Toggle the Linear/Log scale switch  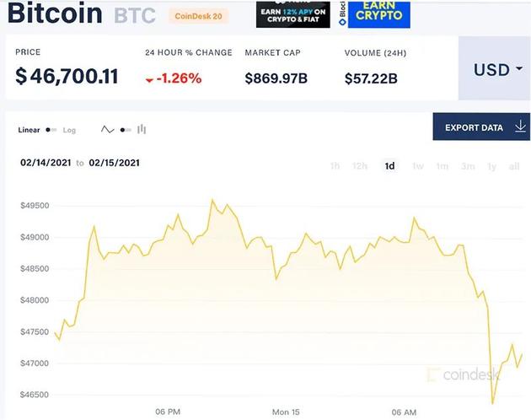[52, 131]
